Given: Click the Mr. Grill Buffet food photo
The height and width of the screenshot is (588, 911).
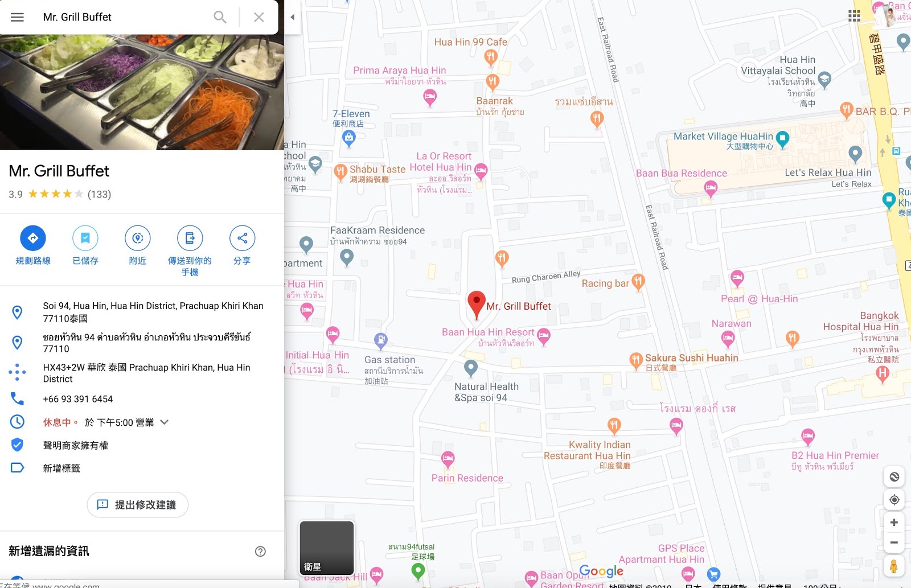Looking at the screenshot, I should coord(142,91).
